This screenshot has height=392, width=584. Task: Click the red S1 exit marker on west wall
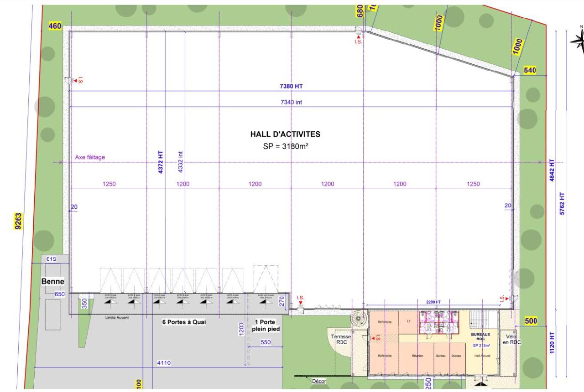point(78,81)
